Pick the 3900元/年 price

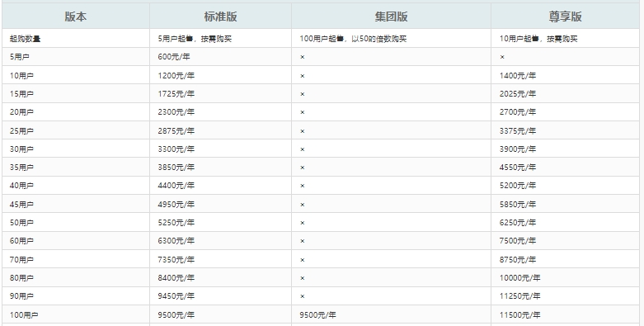[518, 149]
